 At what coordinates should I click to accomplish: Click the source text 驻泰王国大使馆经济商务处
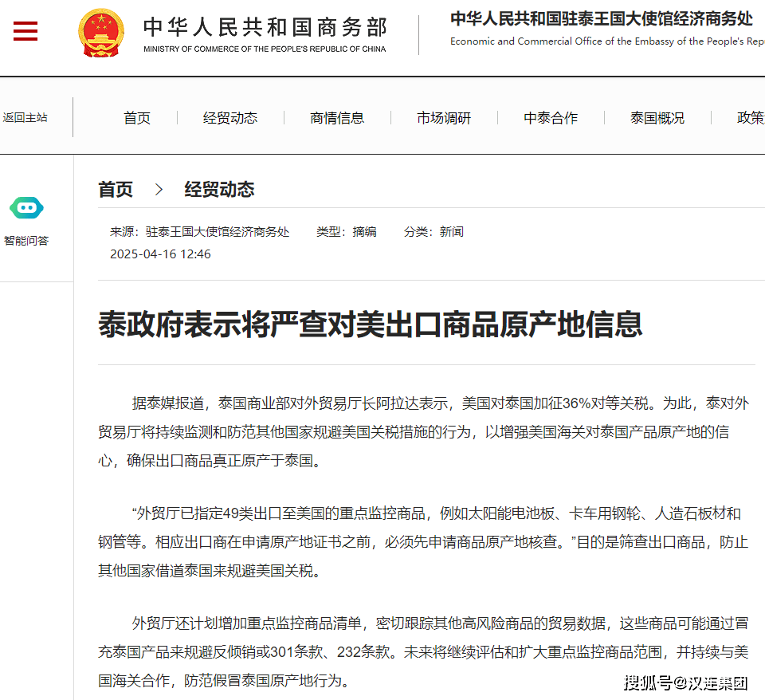(x=218, y=232)
